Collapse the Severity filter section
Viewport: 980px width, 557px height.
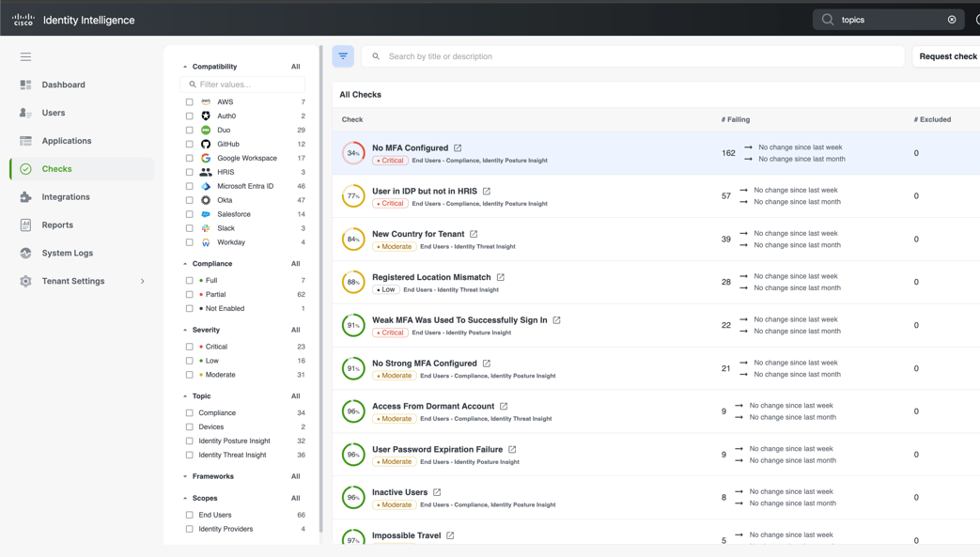(185, 330)
